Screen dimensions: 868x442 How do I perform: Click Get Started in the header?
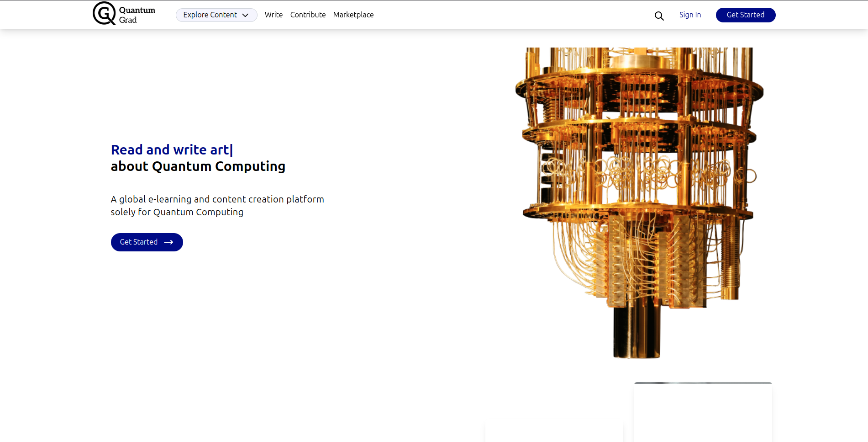pyautogui.click(x=746, y=15)
